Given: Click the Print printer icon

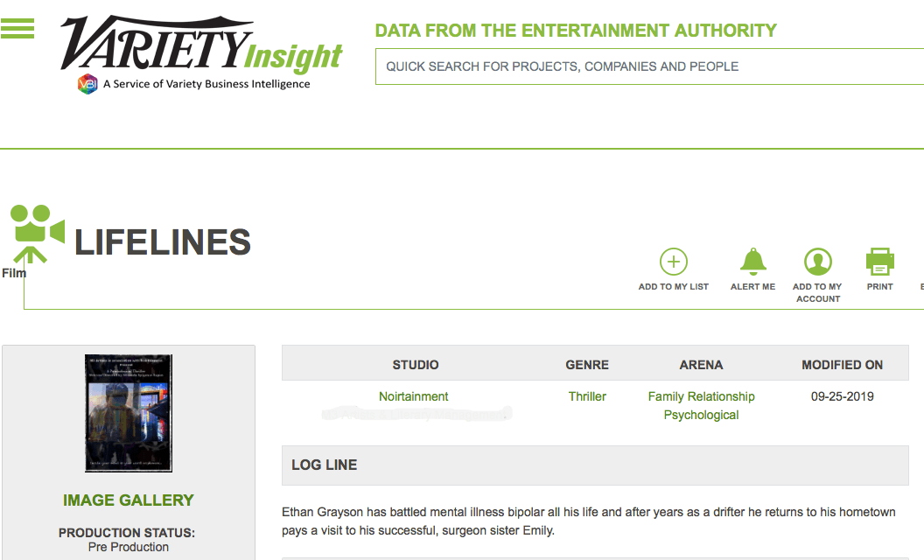Looking at the screenshot, I should pos(879,262).
